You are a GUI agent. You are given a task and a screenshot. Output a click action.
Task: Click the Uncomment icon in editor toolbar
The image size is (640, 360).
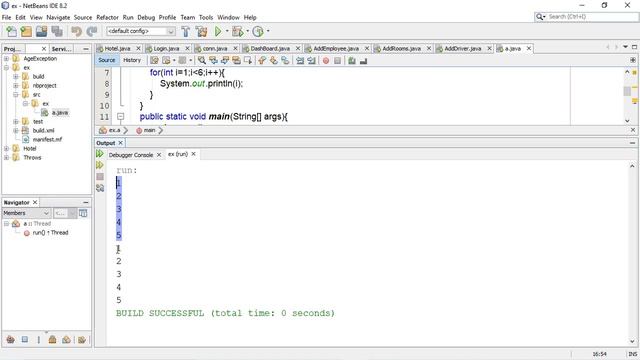point(363,61)
